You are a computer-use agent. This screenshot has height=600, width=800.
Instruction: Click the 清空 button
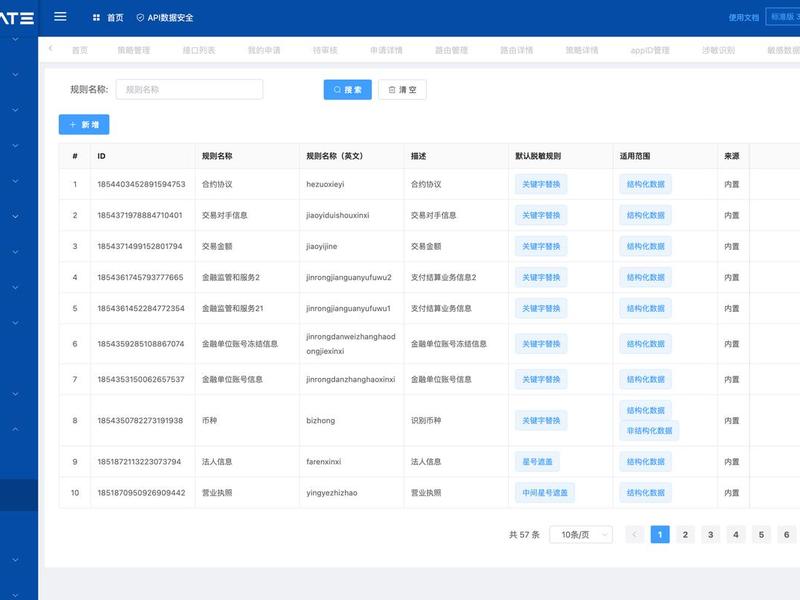402,90
